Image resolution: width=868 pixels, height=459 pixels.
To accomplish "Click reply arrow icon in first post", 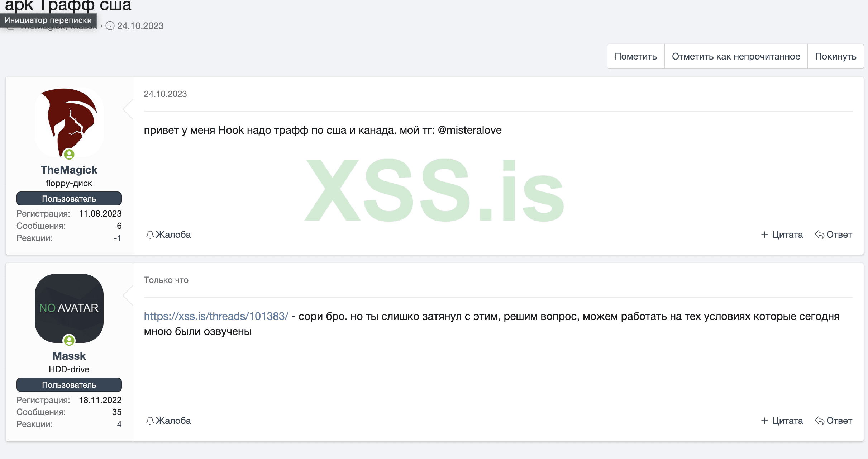I will pos(820,235).
